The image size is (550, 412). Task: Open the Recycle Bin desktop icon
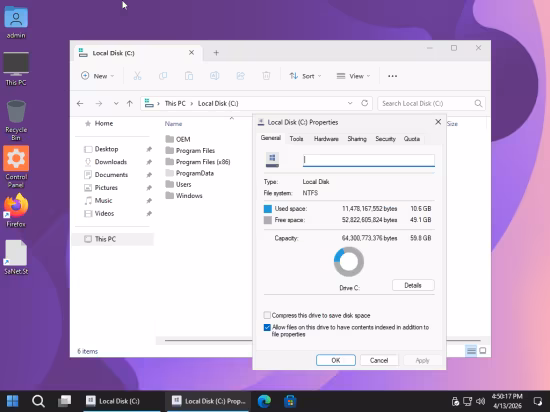[x=16, y=120]
